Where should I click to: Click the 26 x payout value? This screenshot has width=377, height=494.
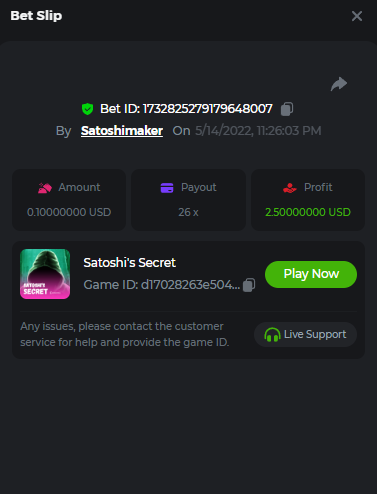point(188,212)
